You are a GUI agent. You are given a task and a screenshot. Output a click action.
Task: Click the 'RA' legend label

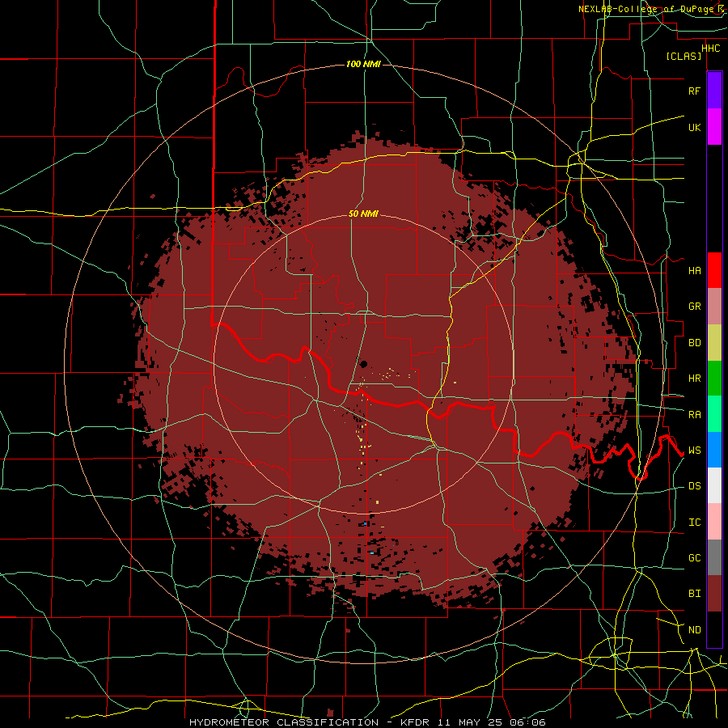coord(694,415)
